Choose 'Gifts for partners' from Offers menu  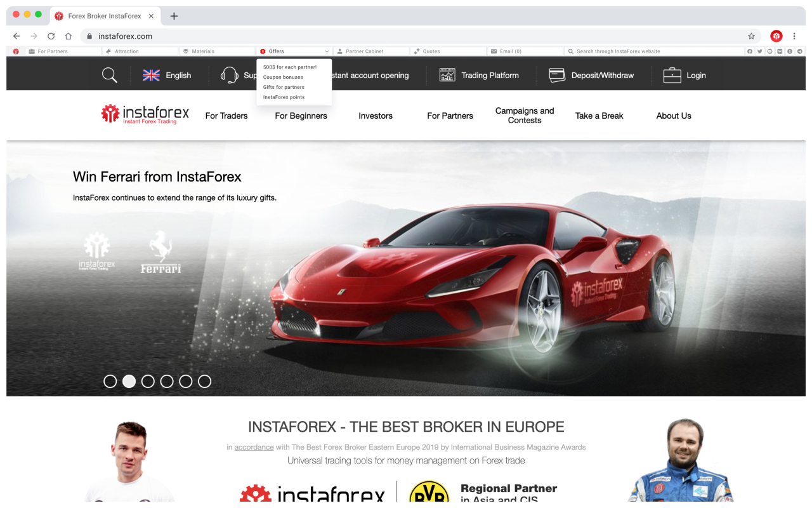coord(284,87)
